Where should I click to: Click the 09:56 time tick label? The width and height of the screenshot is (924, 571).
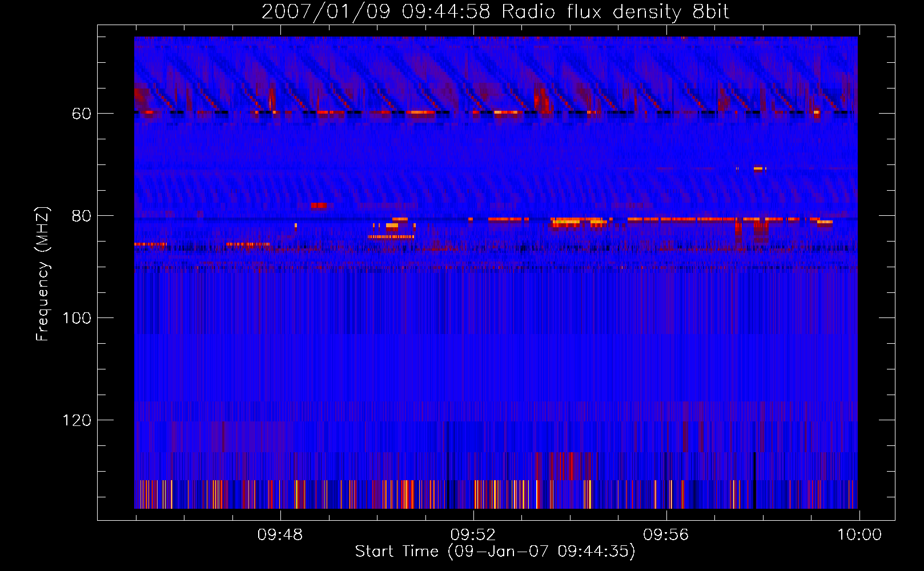[666, 535]
